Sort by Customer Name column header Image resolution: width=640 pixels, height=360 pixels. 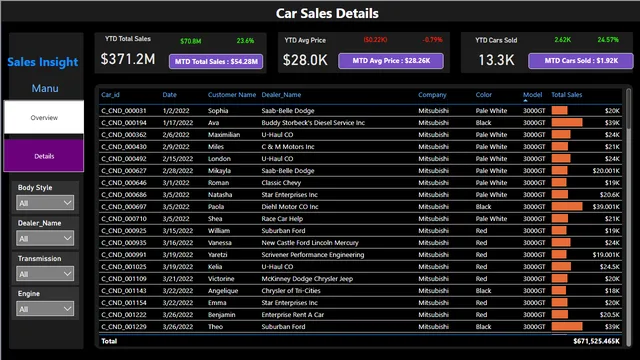tap(232, 95)
